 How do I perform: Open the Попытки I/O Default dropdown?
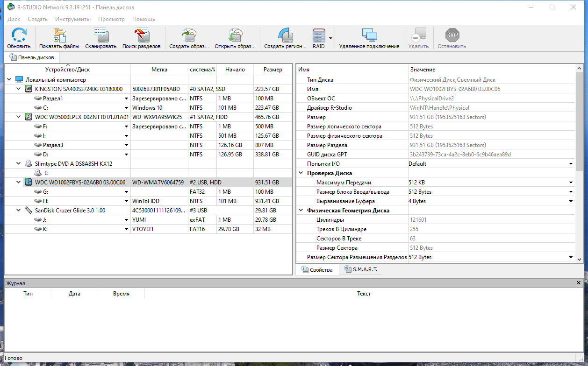coord(571,164)
